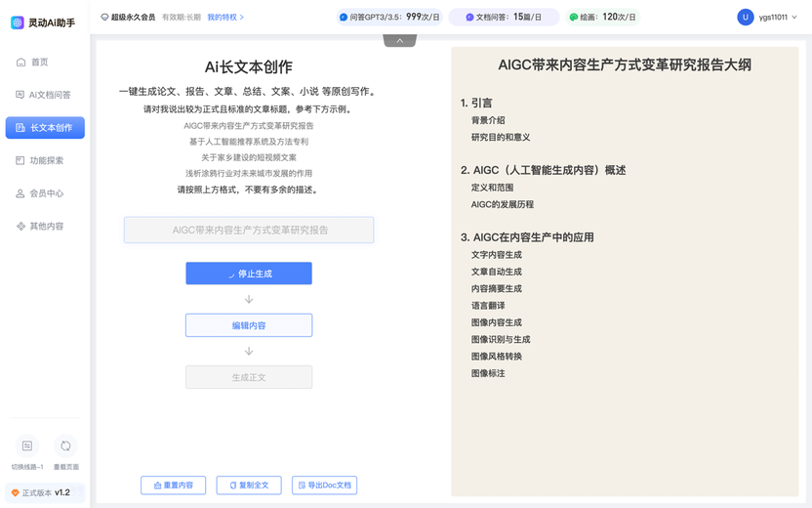812x508 pixels.
Task: Expand 其他内容 in the sidebar
Action: (x=45, y=226)
